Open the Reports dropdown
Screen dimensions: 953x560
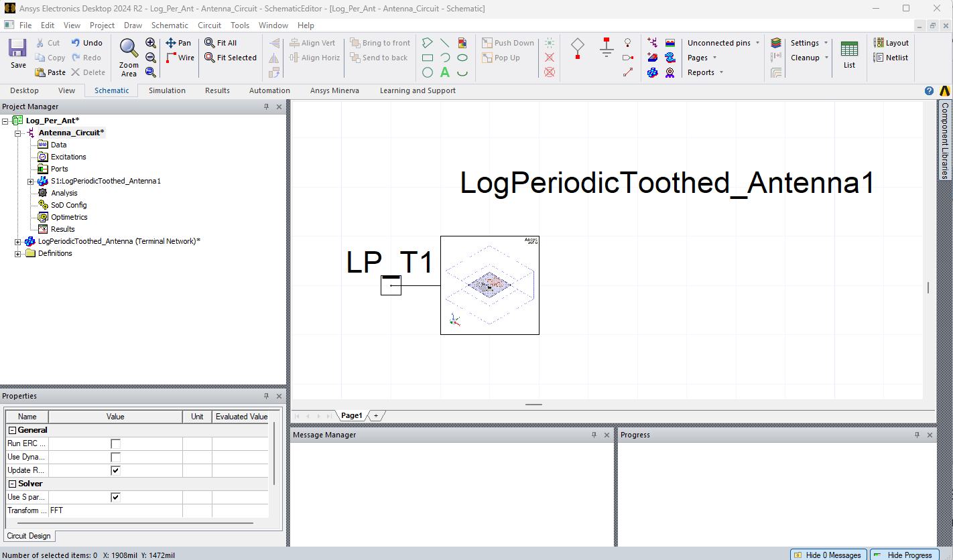point(704,72)
